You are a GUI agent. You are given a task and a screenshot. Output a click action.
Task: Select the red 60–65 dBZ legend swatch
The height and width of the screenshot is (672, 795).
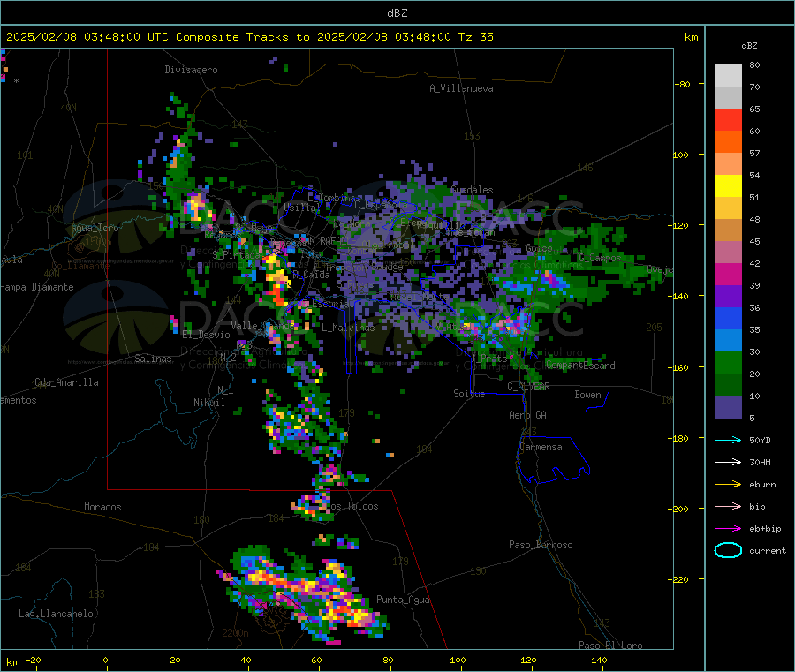coord(728,119)
